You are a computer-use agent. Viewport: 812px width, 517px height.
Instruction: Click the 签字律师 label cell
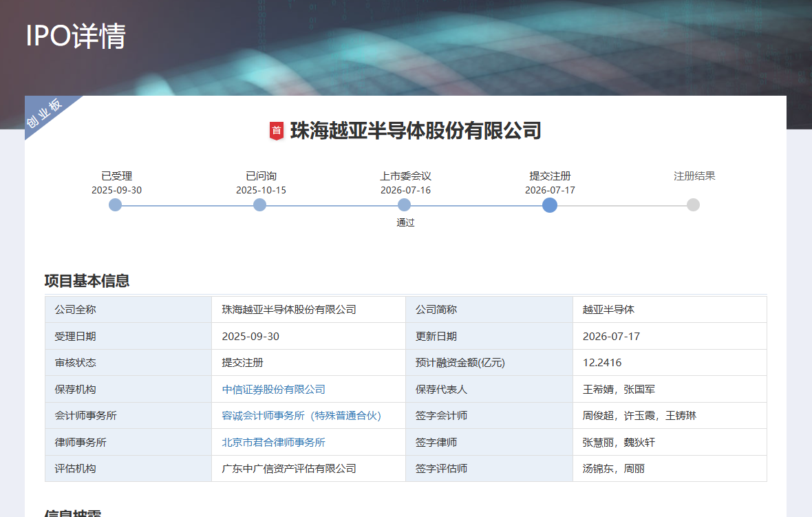click(489, 443)
